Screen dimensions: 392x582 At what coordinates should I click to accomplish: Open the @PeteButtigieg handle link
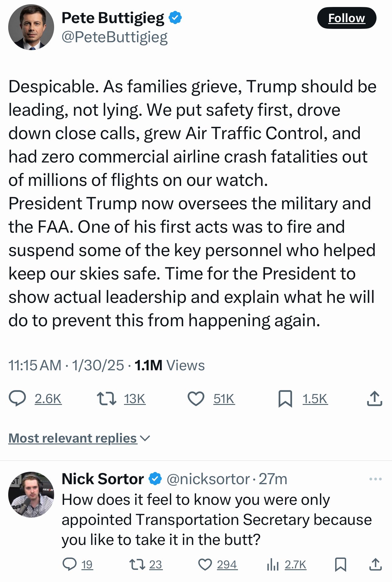click(x=115, y=37)
